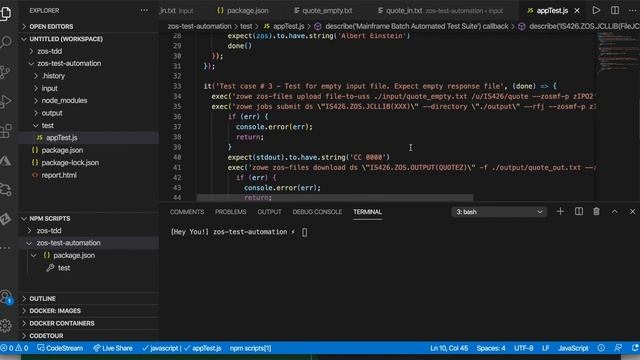640x360 pixels.
Task: Select terminal from 3: bash dropdown
Action: pyautogui.click(x=499, y=212)
